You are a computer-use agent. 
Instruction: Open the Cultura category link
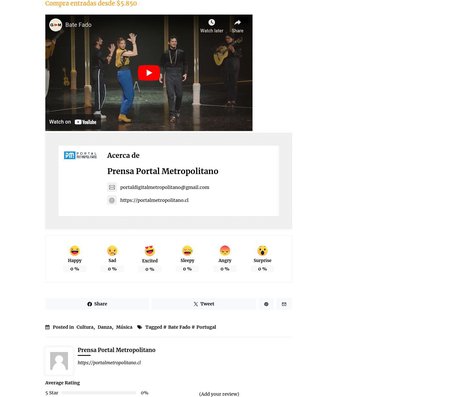(85, 327)
